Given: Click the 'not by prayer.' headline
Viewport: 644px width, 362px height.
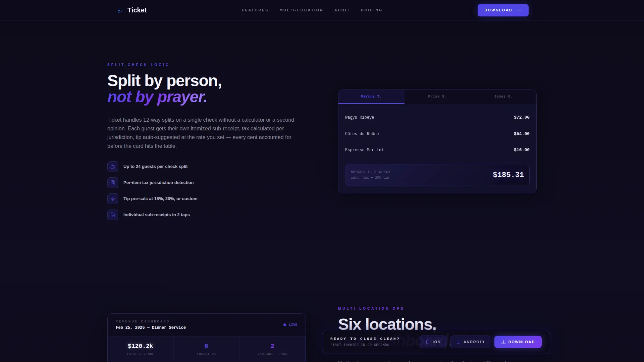Looking at the screenshot, I should 157,97.
